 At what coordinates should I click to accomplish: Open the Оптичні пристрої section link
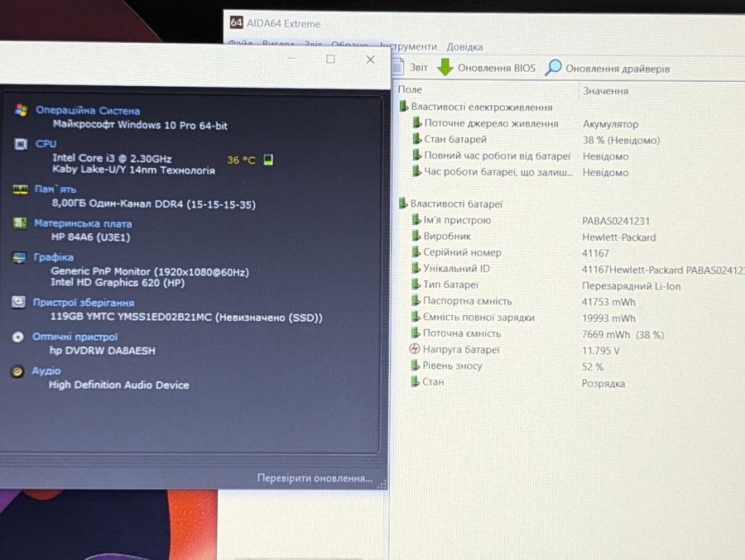[x=74, y=337]
